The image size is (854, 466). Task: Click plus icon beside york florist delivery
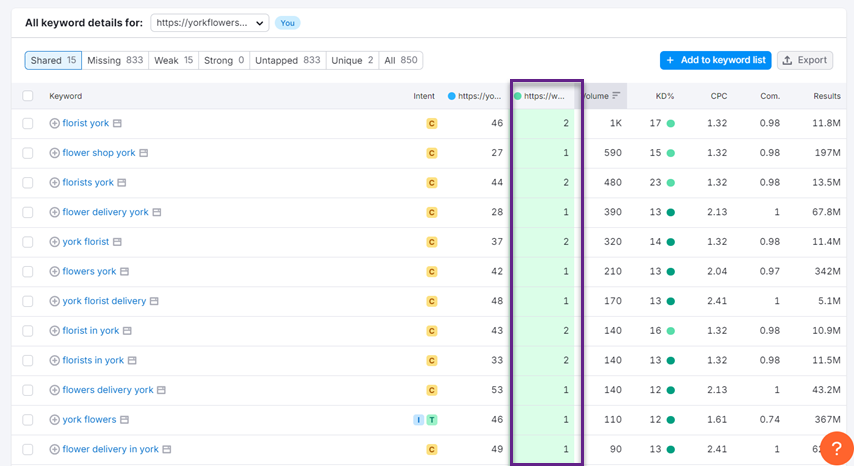(54, 301)
